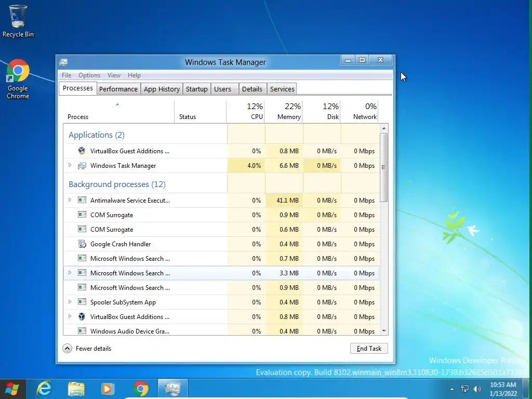Sort by the Status column header
Viewport: 532px width, 399px height.
(200, 112)
